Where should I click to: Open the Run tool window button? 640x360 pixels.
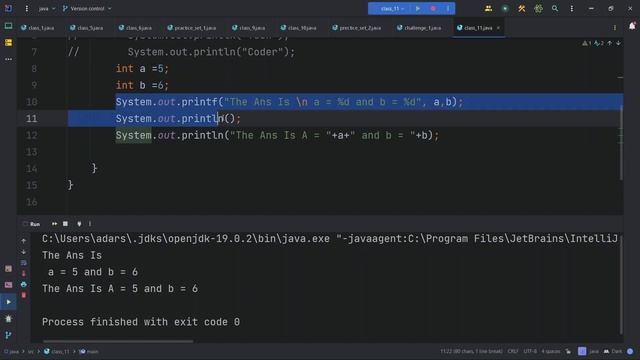click(8, 302)
